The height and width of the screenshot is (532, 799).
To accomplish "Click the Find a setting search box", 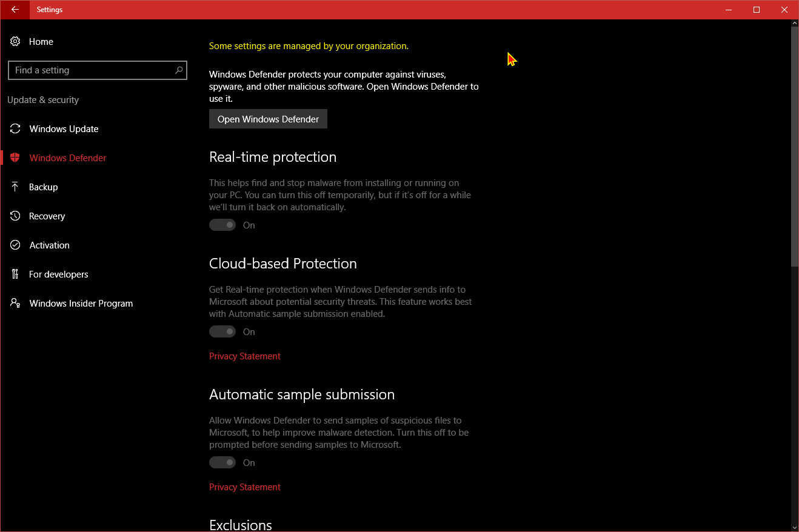I will pyautogui.click(x=98, y=70).
